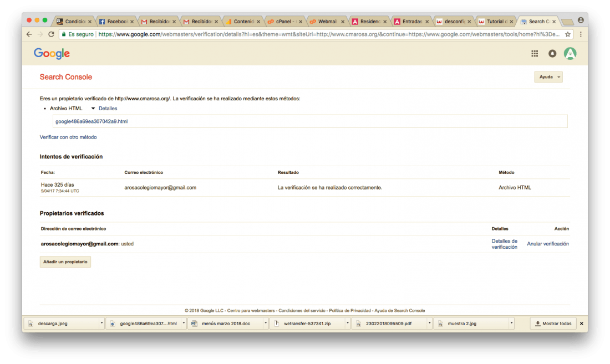610x364 pixels.
Task: Open menús marzo 2018.doc download arrow
Action: [x=266, y=323]
